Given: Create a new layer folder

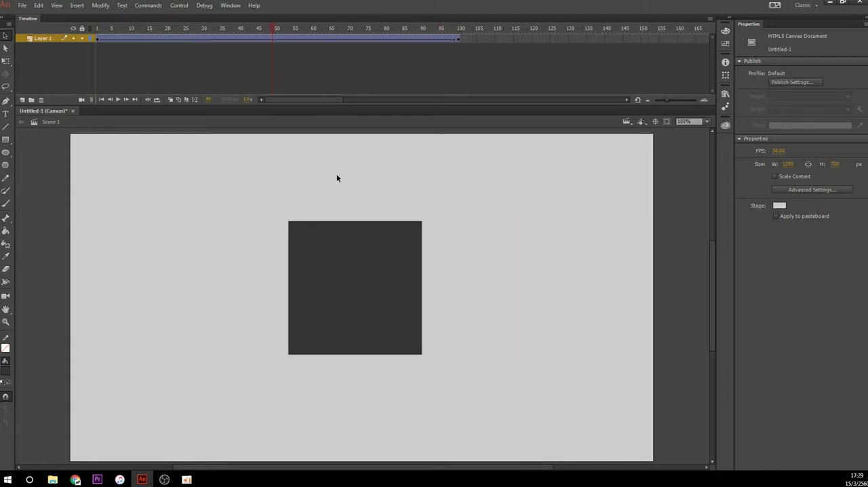Looking at the screenshot, I should click(31, 100).
